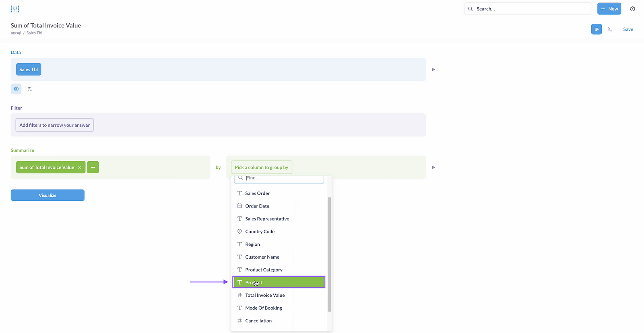Open Pick a column to group by
Image resolution: width=644 pixels, height=333 pixels.
(x=261, y=167)
